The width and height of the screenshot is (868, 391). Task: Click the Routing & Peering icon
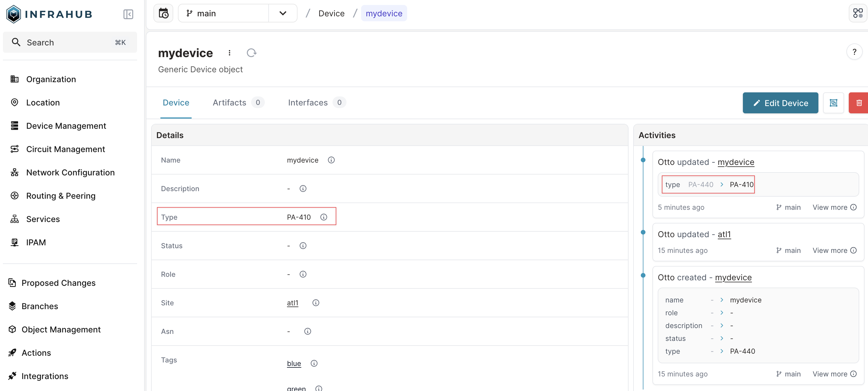15,196
